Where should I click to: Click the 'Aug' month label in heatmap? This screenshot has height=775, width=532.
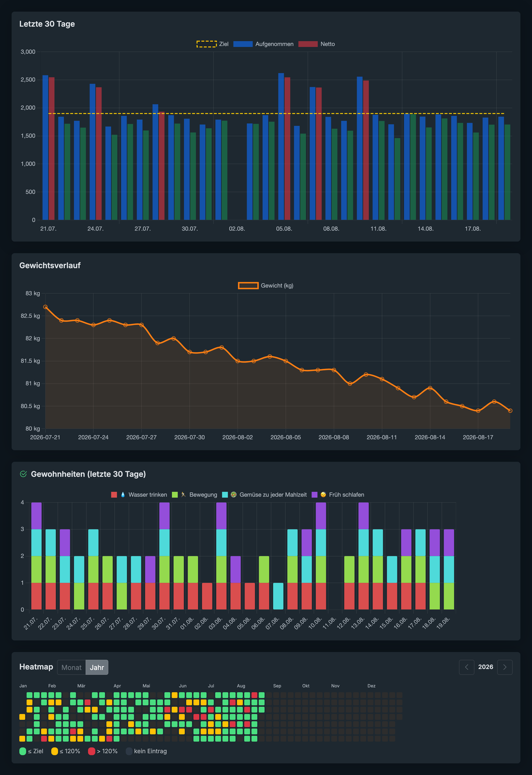(x=241, y=686)
